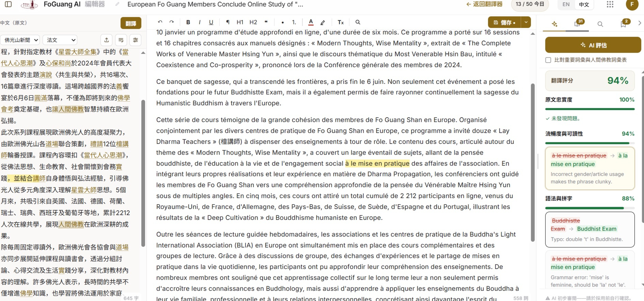
Task: Open the right panel search tab
Action: 600,24
